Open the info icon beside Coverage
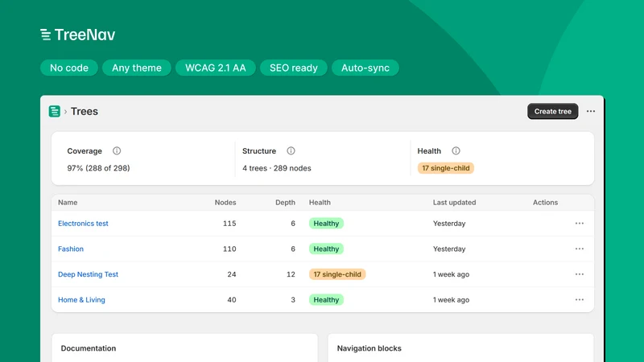The image size is (644, 362). click(x=117, y=150)
